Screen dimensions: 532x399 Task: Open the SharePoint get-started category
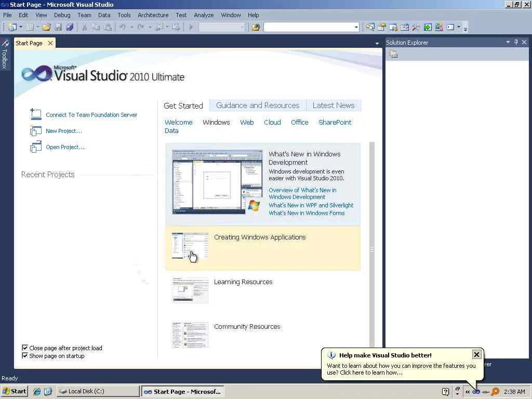click(335, 123)
